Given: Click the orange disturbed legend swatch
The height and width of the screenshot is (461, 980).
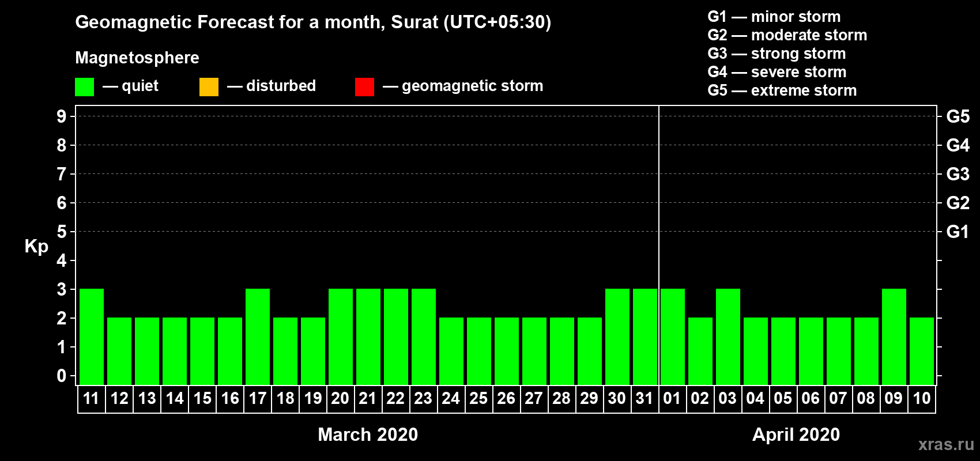Looking at the screenshot, I should [x=209, y=87].
